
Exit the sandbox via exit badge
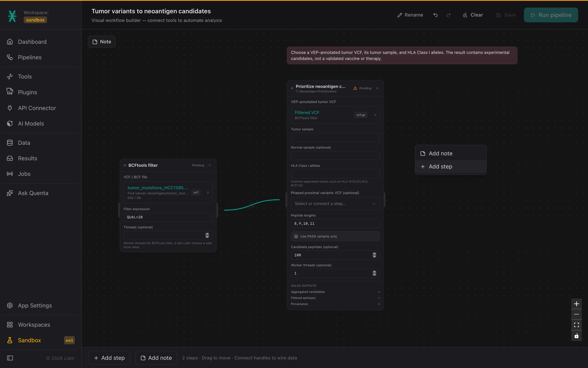click(x=69, y=340)
